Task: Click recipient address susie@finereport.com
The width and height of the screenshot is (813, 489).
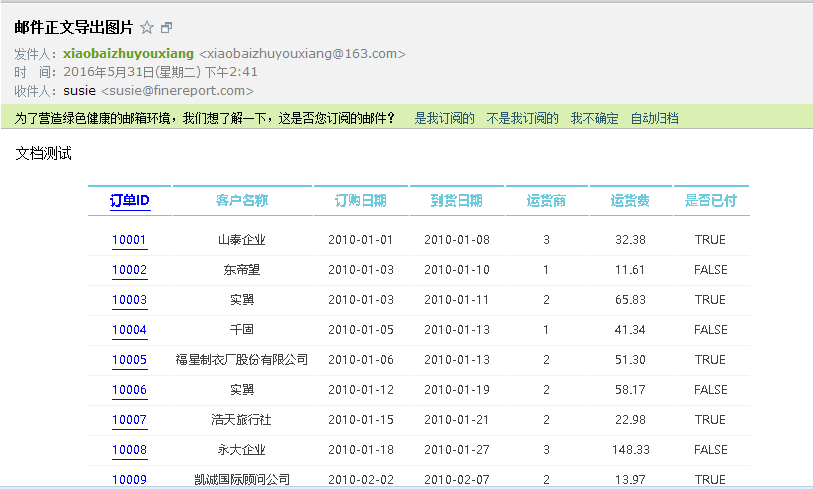Action: click(177, 91)
